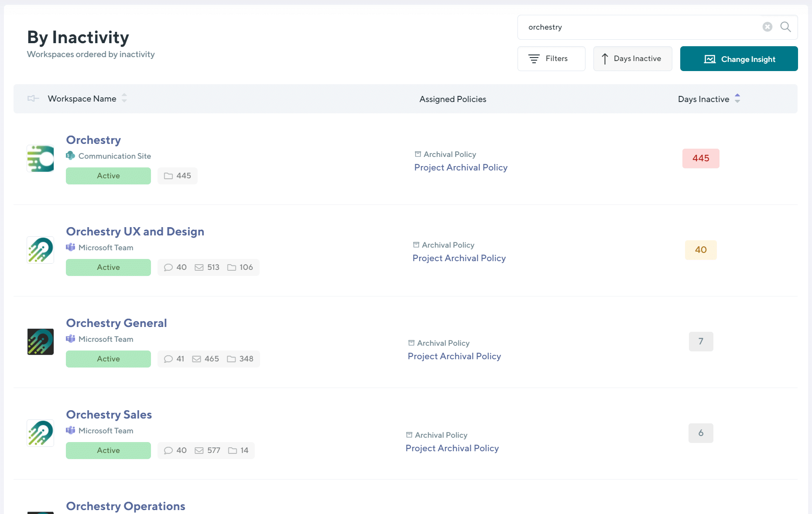Open Project Archival Policy for Orchestry General
The image size is (812, 514).
point(454,356)
